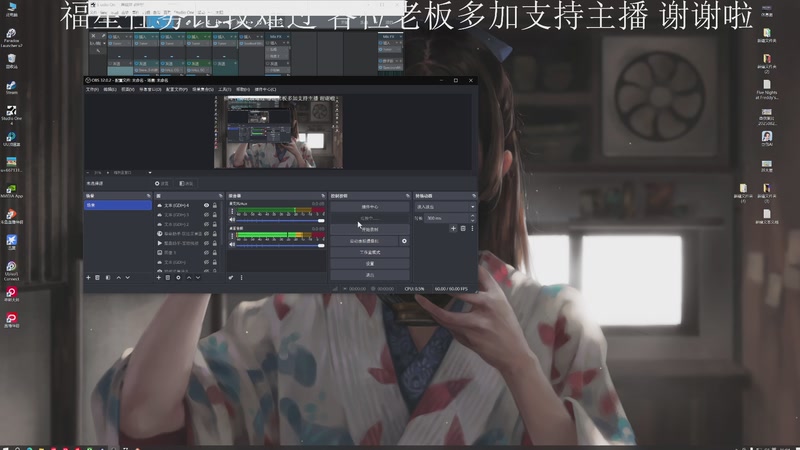Open the 帮助(H) menu in OBS

click(243, 89)
